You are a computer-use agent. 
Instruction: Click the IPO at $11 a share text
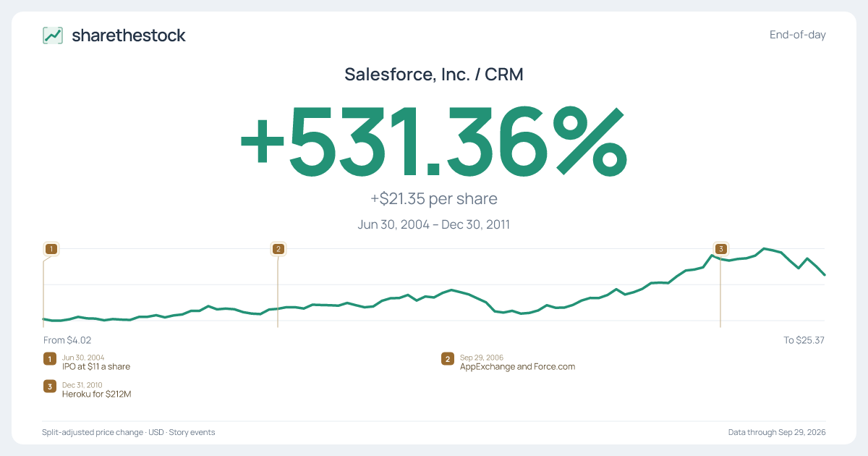point(96,367)
